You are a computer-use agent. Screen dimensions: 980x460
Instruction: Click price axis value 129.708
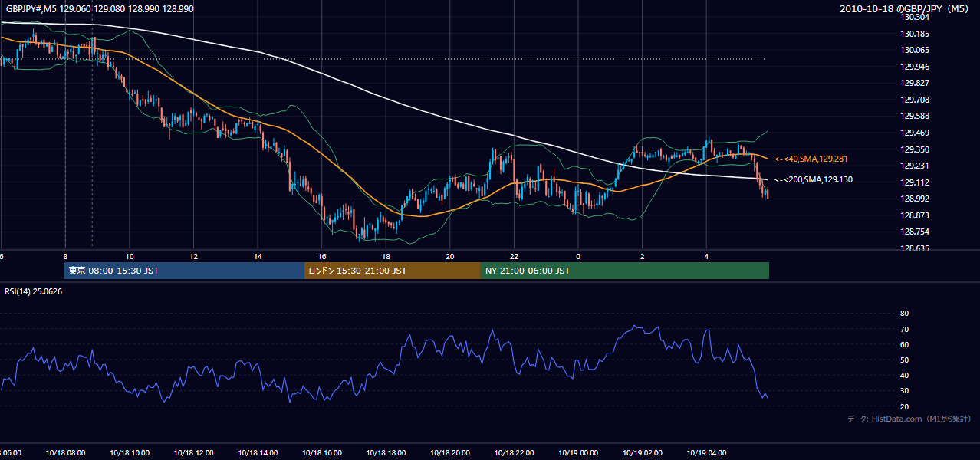coord(915,100)
